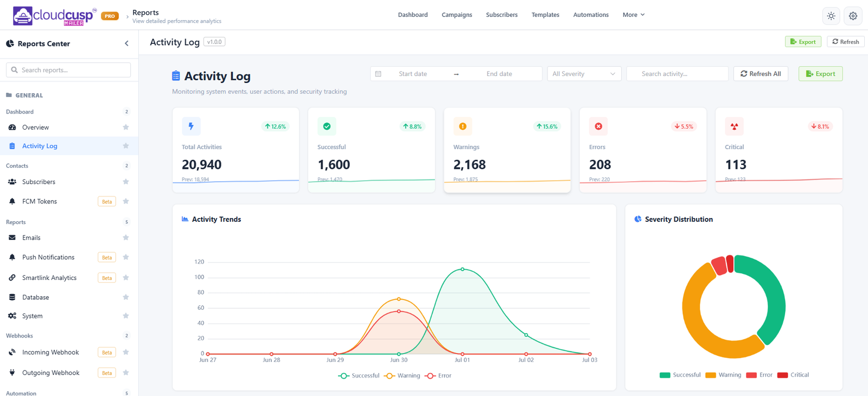Click the Warnings exclamation icon
This screenshot has height=396, width=868.
click(463, 126)
